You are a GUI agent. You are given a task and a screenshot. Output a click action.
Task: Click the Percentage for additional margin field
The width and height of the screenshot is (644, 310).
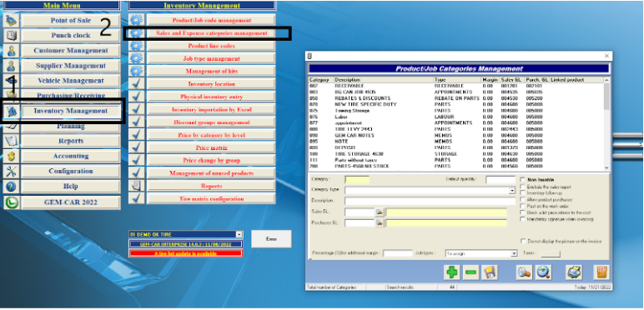398,253
